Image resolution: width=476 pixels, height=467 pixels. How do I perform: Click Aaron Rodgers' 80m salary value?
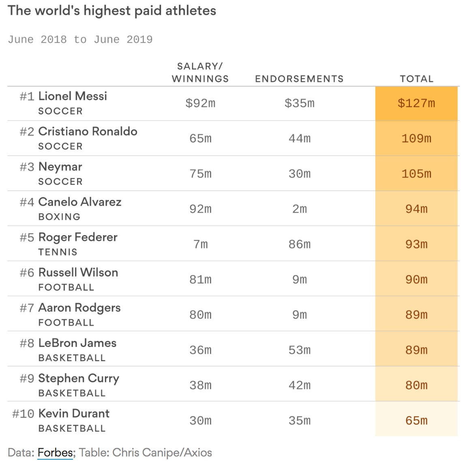pos(200,315)
